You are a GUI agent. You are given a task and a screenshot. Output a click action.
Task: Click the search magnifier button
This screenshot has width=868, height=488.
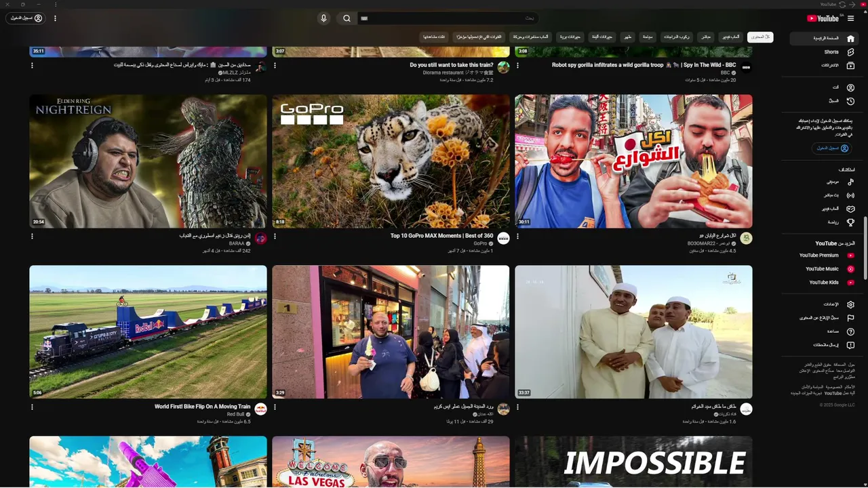(347, 18)
